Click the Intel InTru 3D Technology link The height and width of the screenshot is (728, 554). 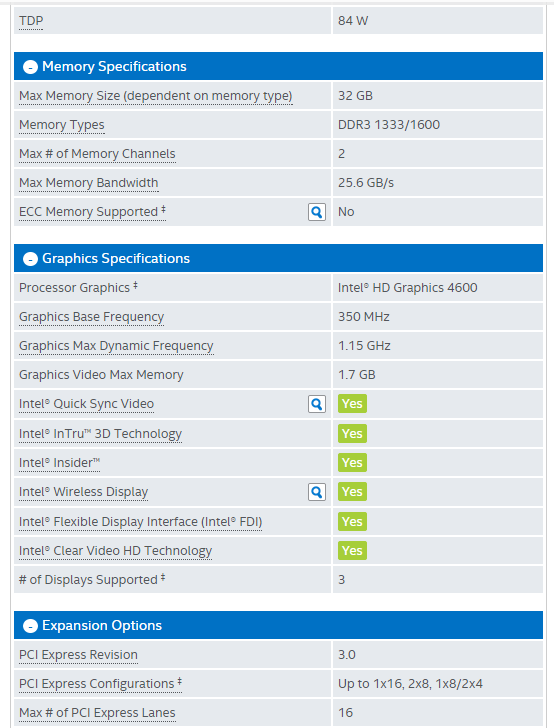100,434
